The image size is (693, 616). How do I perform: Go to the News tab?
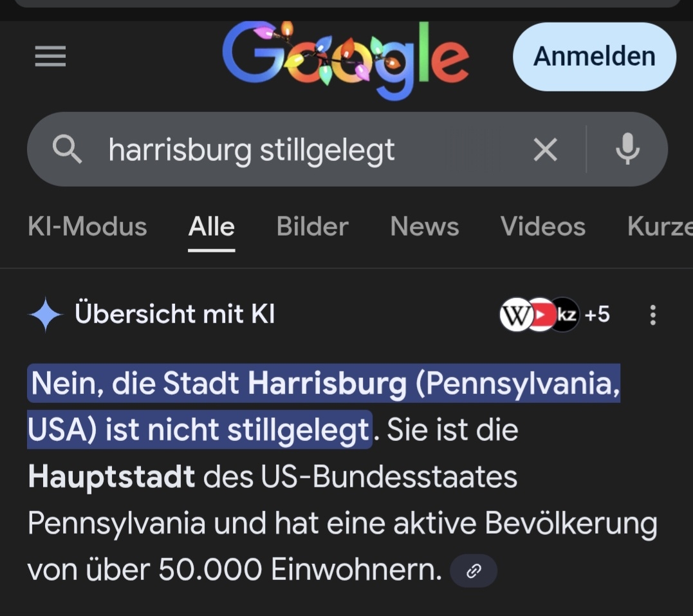pos(425,227)
